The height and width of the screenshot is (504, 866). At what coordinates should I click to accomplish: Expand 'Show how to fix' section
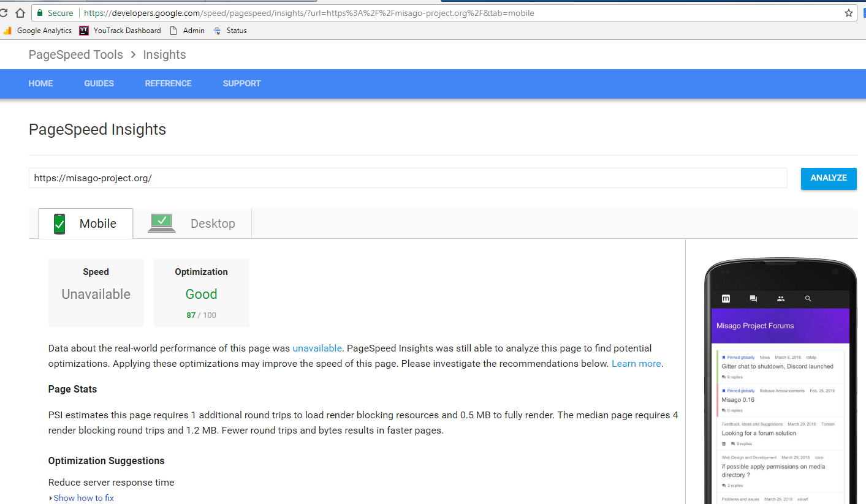tap(83, 498)
